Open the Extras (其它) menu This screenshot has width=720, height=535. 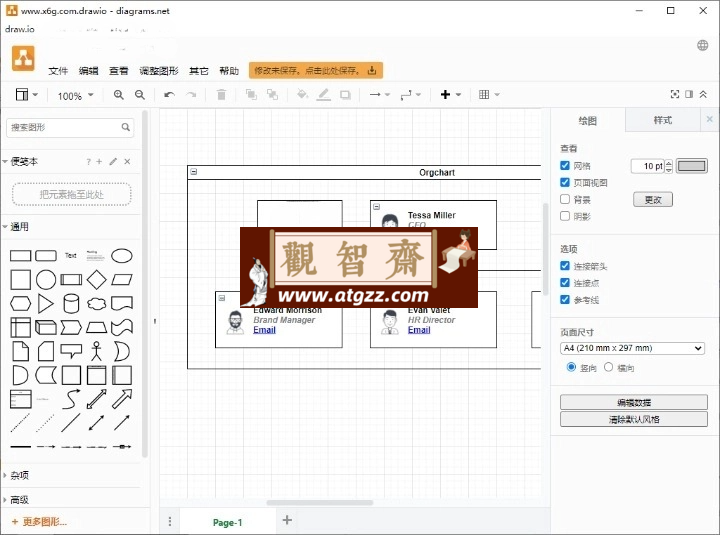click(199, 71)
